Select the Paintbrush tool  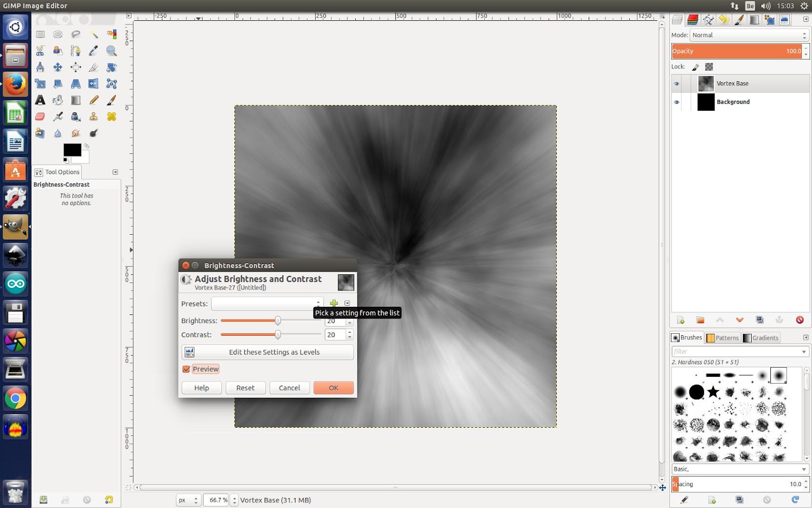(111, 100)
